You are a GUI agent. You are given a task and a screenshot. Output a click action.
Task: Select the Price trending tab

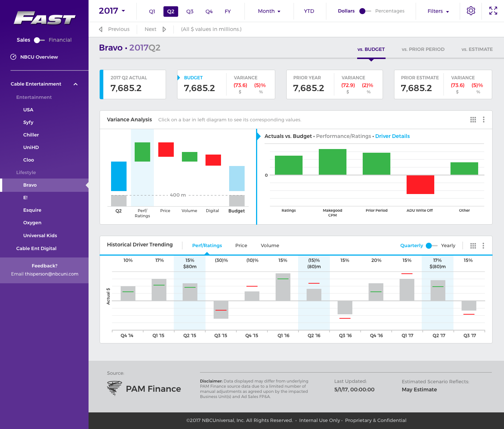(241, 246)
